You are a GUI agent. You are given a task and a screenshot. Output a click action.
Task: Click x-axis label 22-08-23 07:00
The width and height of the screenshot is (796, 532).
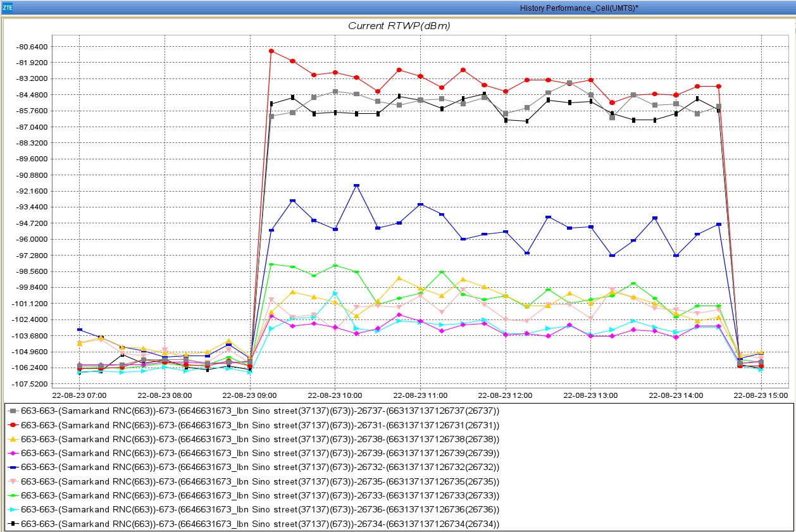[79, 395]
